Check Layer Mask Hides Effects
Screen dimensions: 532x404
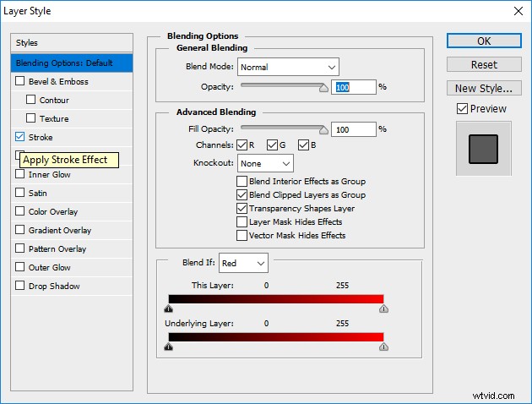pyautogui.click(x=242, y=221)
